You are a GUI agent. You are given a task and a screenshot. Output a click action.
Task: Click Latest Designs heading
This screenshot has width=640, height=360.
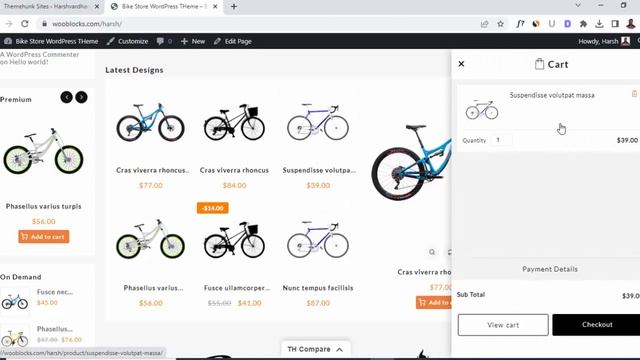point(134,70)
